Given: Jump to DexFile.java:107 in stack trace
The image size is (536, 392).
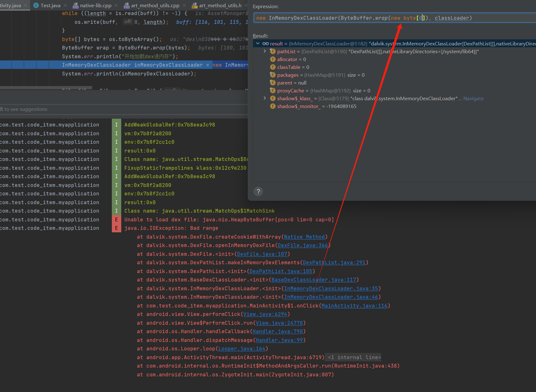Looking at the screenshot, I should 262,254.
